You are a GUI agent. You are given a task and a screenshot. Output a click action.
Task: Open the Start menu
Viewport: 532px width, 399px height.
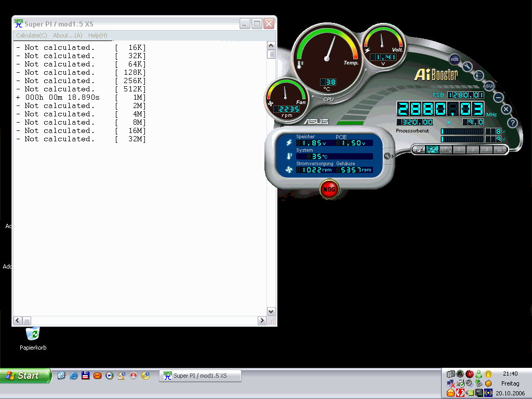coord(25,376)
